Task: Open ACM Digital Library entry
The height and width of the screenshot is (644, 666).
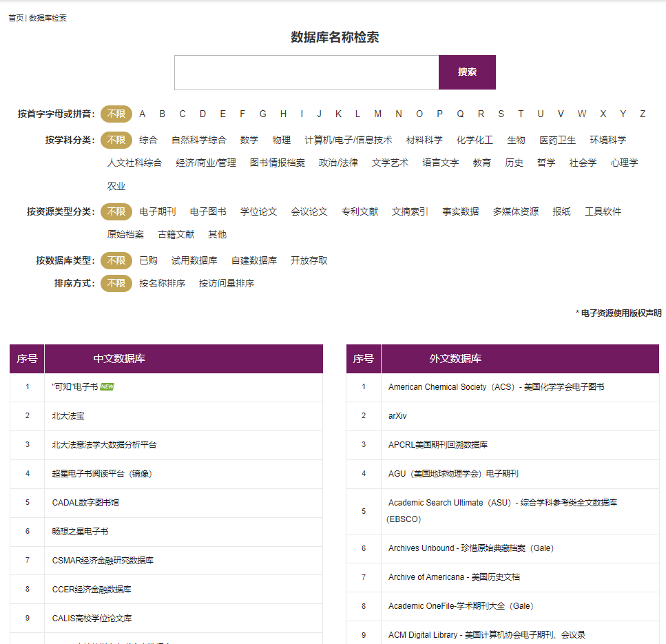Action: pyautogui.click(x=486, y=634)
